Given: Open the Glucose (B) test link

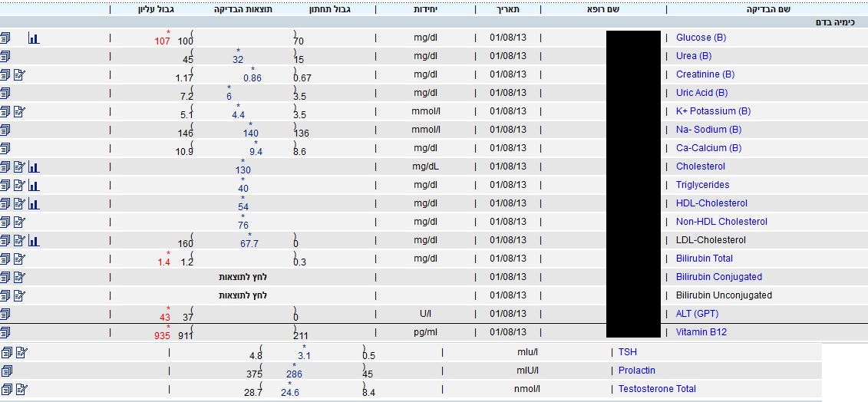Looking at the screenshot, I should click(x=701, y=38).
